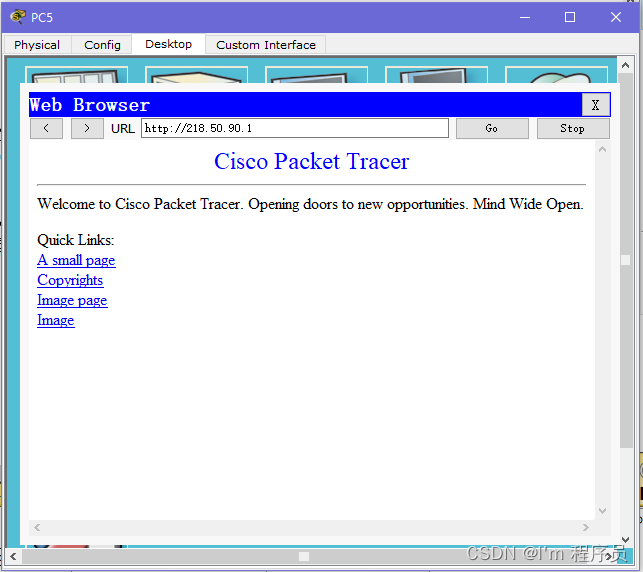
Task: Click the web page horizontal scroll right arrow
Action: (x=586, y=527)
